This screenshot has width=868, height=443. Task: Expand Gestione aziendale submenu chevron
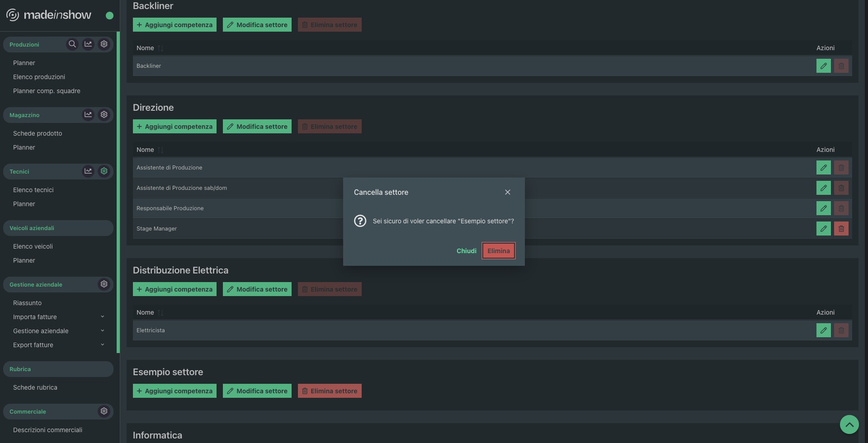point(103,331)
